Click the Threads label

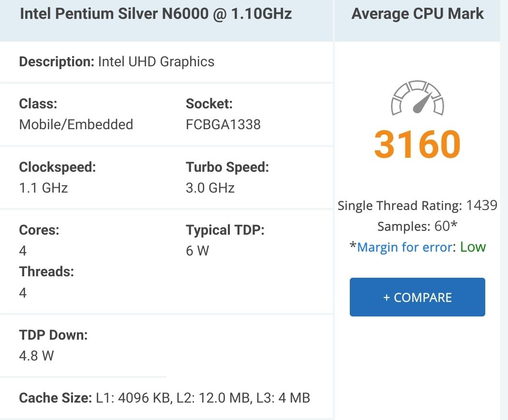coord(46,271)
